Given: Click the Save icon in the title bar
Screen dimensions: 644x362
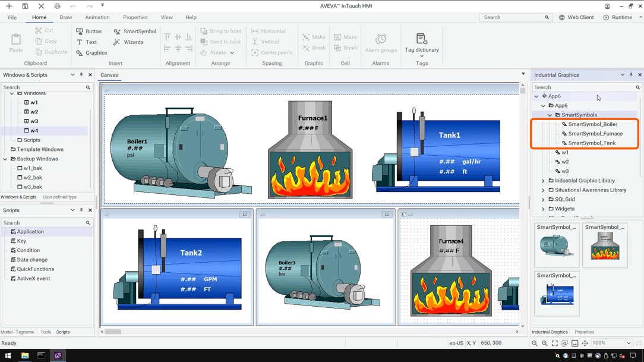Looking at the screenshot, I should [25, 6].
